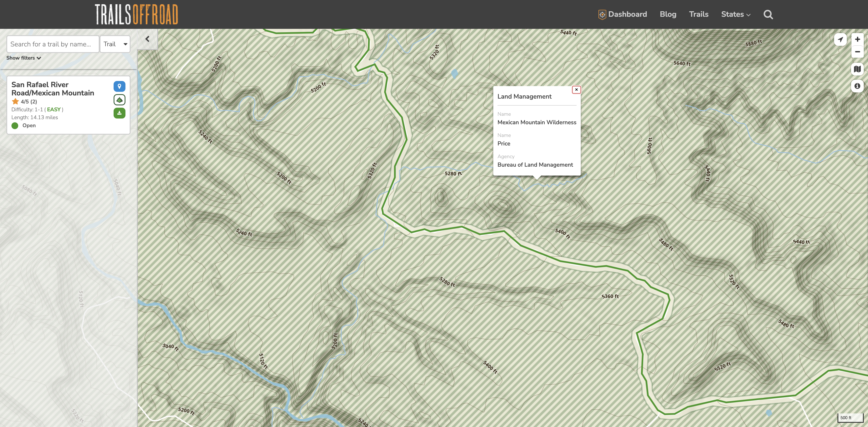Collapse the sidebar with the left chevron
Screen dimensions: 868x427
pyautogui.click(x=147, y=39)
